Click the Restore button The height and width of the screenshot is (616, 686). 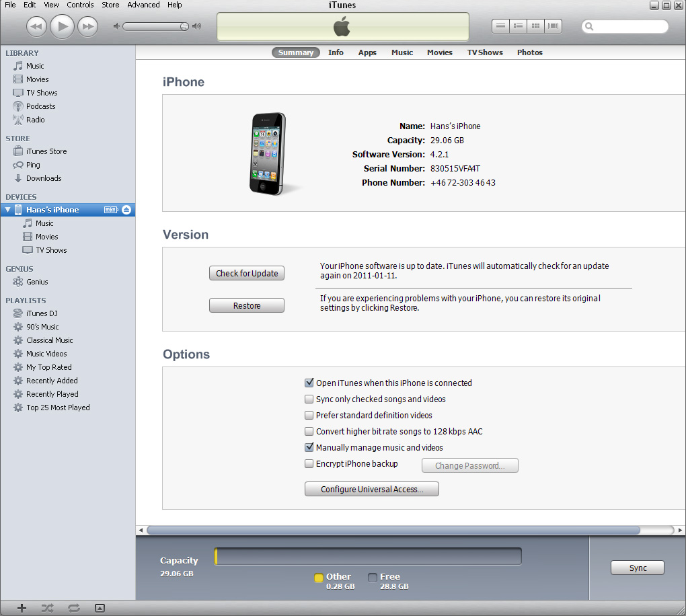tap(247, 305)
